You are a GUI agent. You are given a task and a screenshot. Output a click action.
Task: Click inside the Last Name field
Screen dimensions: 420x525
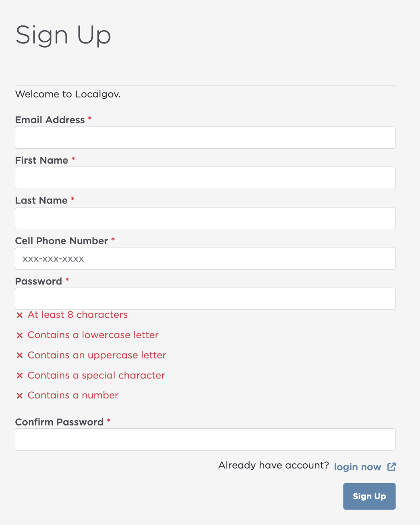click(x=205, y=218)
